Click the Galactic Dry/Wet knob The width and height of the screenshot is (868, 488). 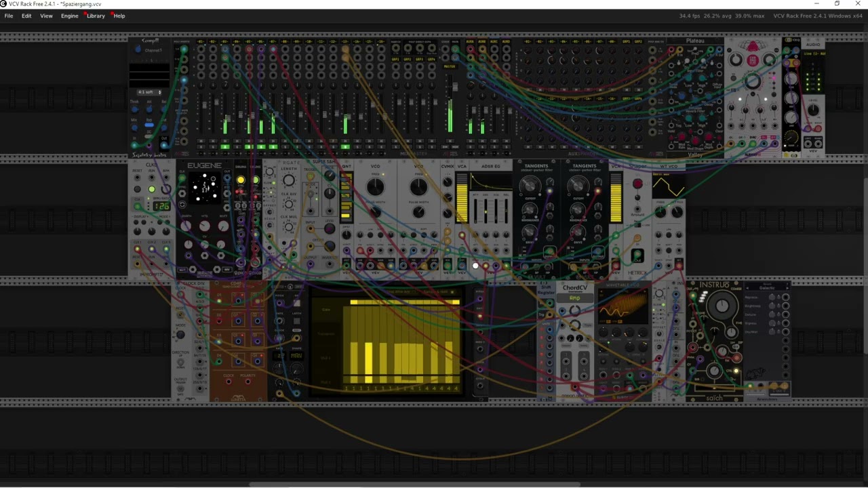point(772,332)
